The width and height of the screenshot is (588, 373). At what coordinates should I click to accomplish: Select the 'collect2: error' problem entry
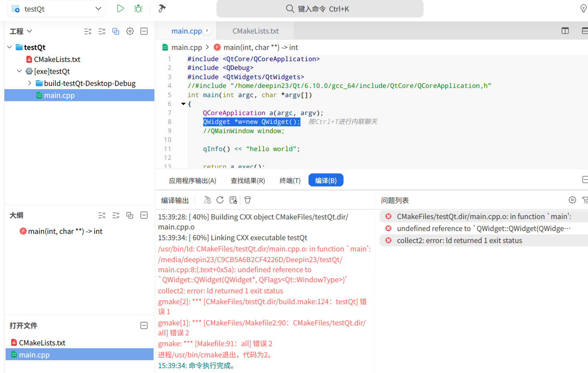(x=484, y=240)
